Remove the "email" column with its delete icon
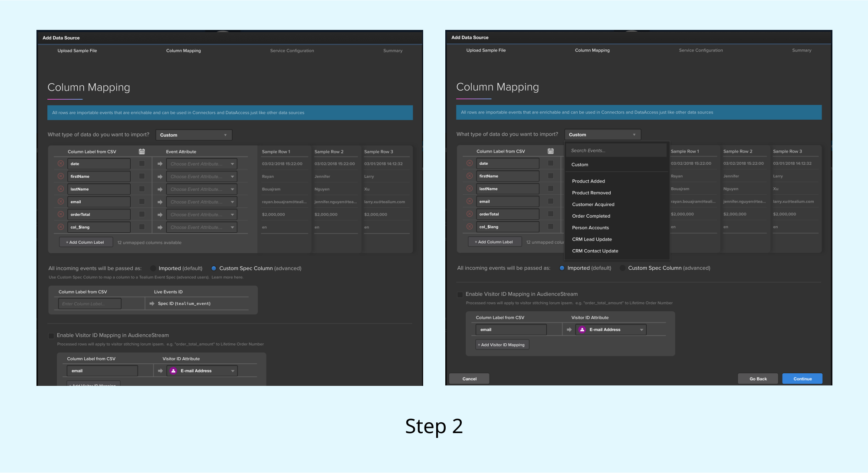Screen dimensions: 868x473 tap(60, 202)
